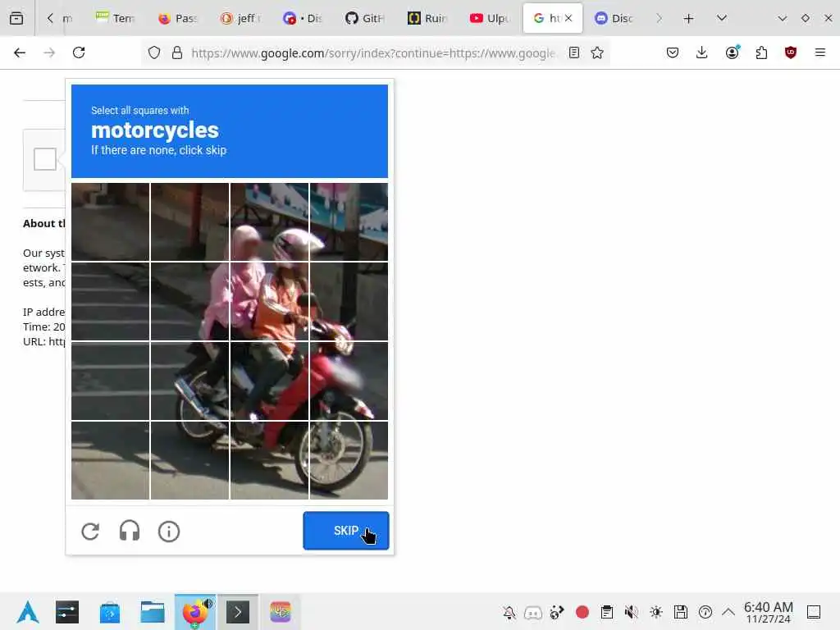View site security padlock info
Viewport: 840px width, 630px height.
(177, 52)
